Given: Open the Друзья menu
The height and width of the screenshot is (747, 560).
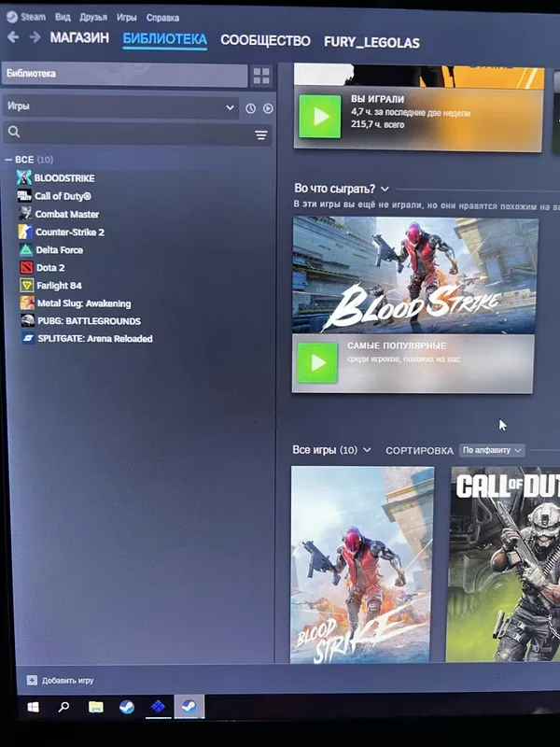Looking at the screenshot, I should [x=92, y=17].
